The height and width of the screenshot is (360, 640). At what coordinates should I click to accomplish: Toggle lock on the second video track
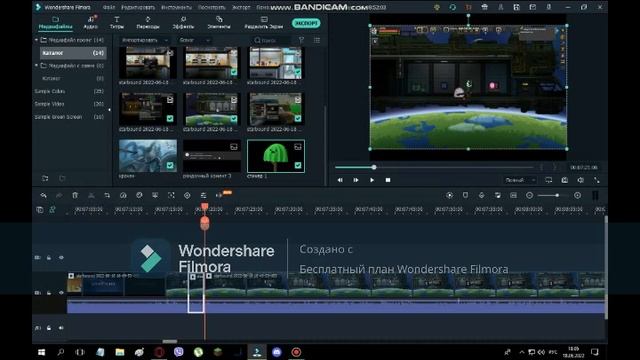[x=49, y=293]
